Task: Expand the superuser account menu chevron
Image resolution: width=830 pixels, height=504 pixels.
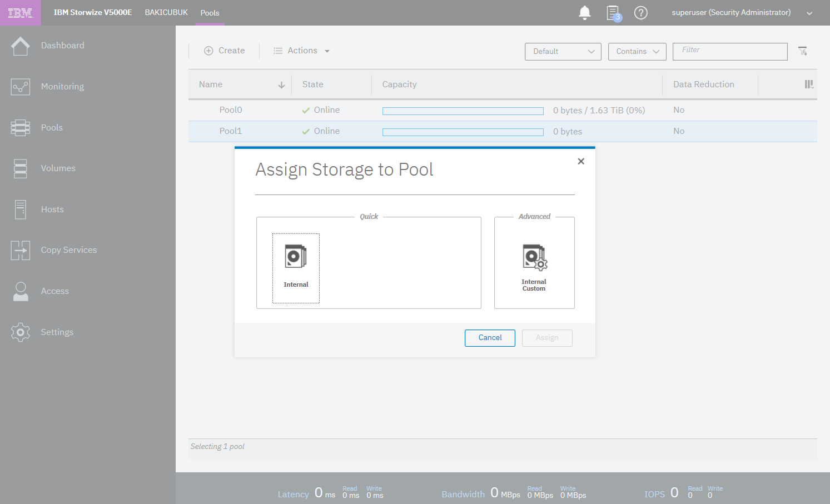Action: (x=809, y=13)
